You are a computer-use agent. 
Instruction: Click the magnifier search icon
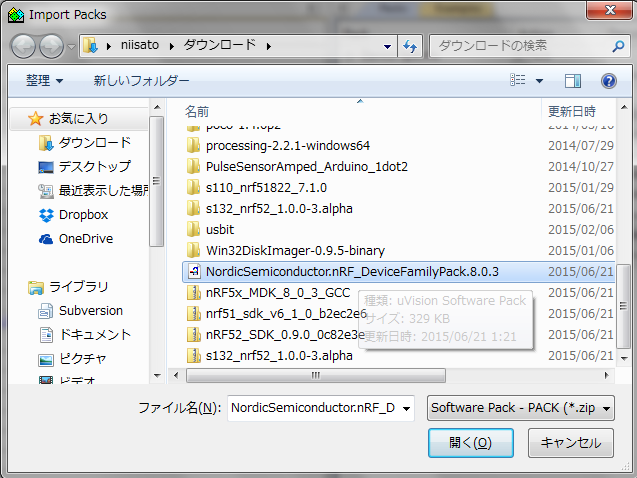point(618,46)
